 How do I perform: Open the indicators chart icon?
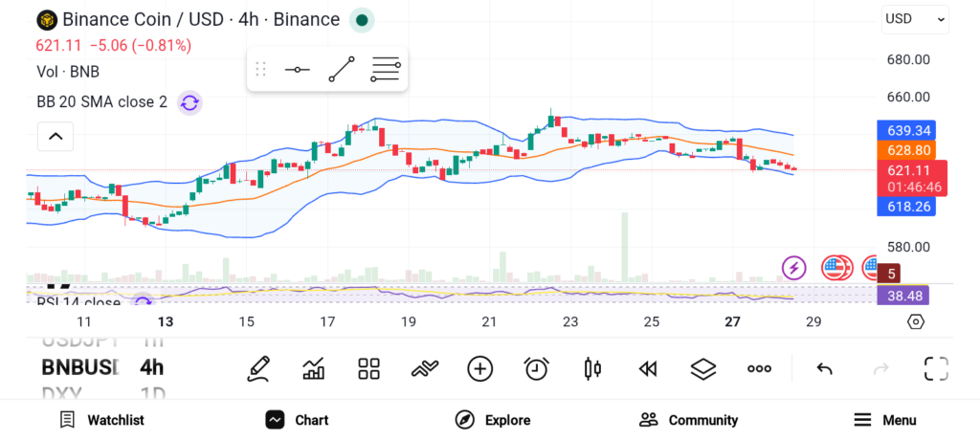pyautogui.click(x=314, y=369)
